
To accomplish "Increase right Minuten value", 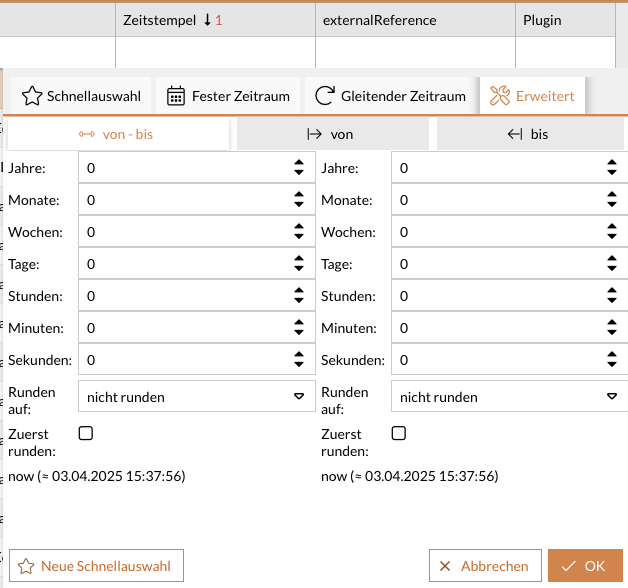I will [x=612, y=323].
